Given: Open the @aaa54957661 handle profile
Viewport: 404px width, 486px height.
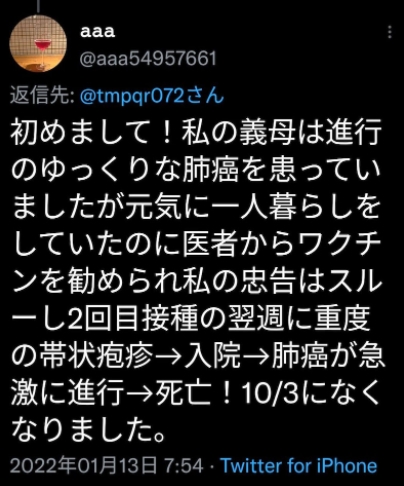Looking at the screenshot, I should point(148,59).
